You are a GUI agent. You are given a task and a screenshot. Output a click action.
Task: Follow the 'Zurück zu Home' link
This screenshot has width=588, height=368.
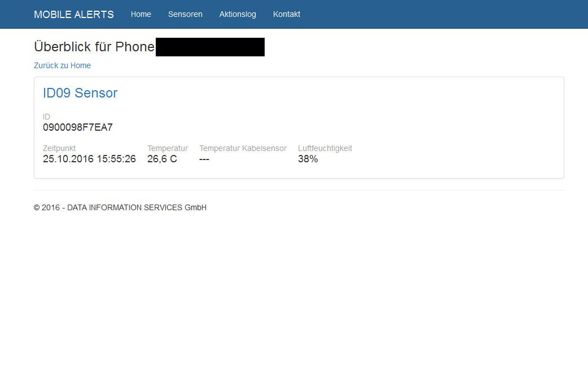62,65
